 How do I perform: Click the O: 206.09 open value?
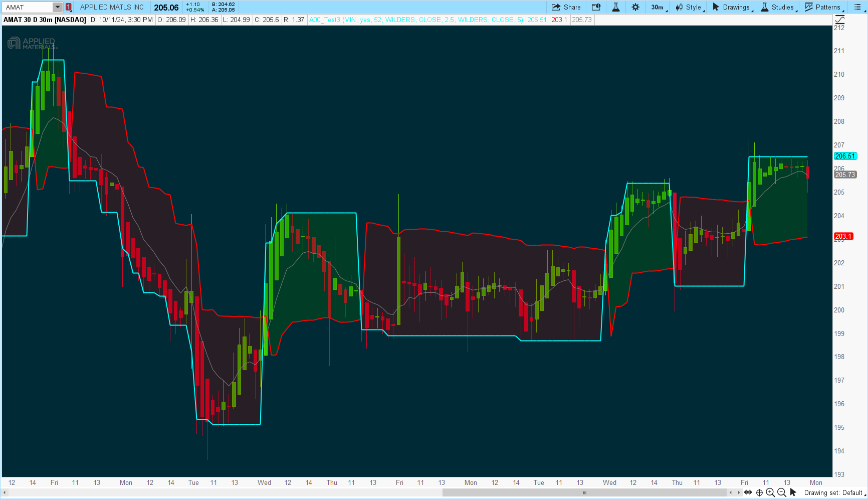point(171,20)
